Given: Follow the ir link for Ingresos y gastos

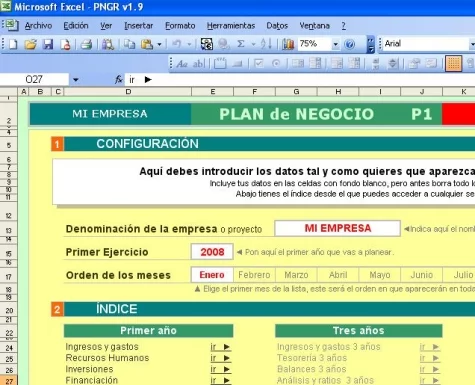Looking at the screenshot, I should pos(220,347).
